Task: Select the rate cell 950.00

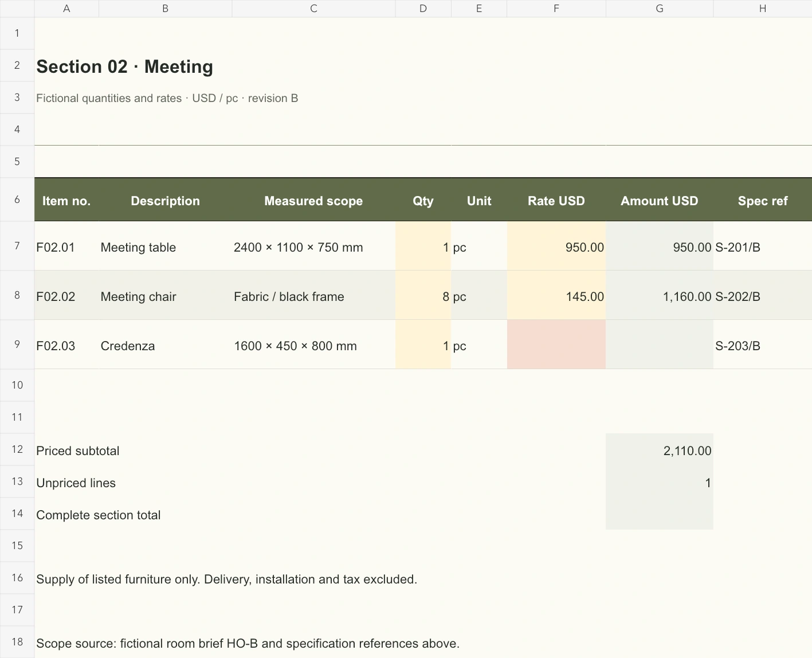Action: point(556,246)
